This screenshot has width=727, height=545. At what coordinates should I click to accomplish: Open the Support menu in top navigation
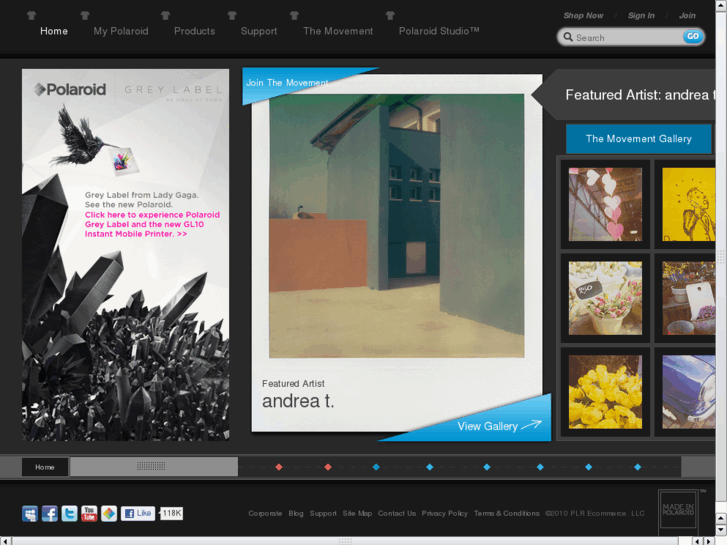(x=259, y=31)
